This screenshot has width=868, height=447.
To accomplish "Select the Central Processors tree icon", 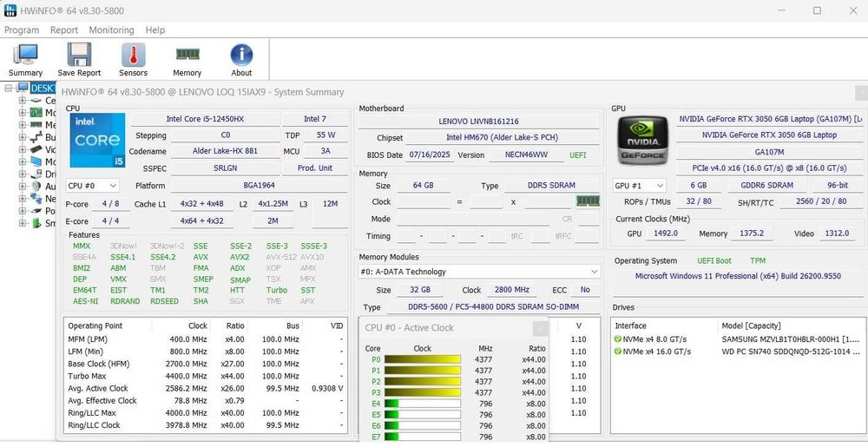I will point(36,101).
